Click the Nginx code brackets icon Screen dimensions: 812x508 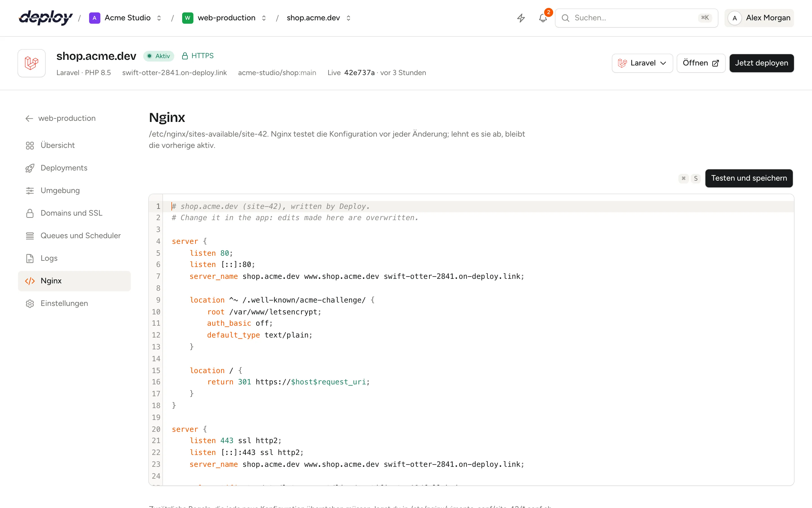coord(30,281)
